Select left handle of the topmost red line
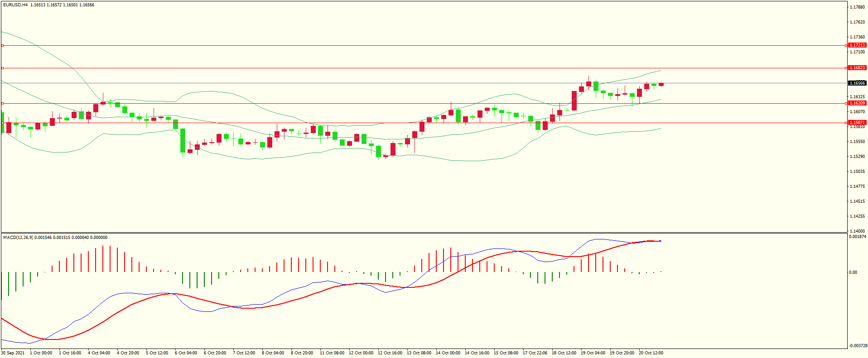Screen dimensions: 868x358 (3, 45)
